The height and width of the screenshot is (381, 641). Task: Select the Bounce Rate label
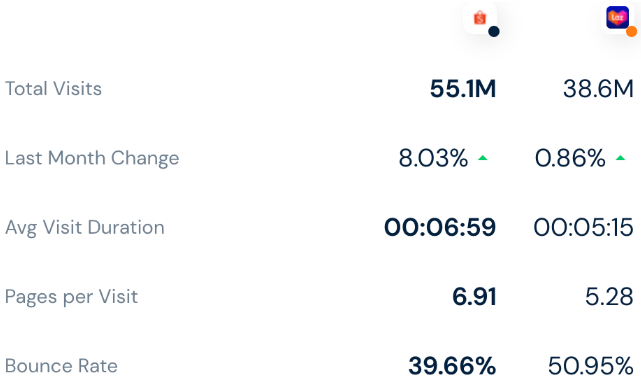tap(61, 366)
